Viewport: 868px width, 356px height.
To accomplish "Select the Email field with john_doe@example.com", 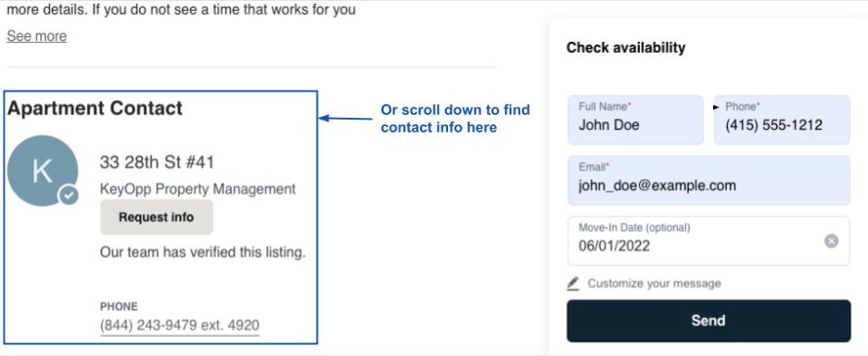I will coord(708,180).
